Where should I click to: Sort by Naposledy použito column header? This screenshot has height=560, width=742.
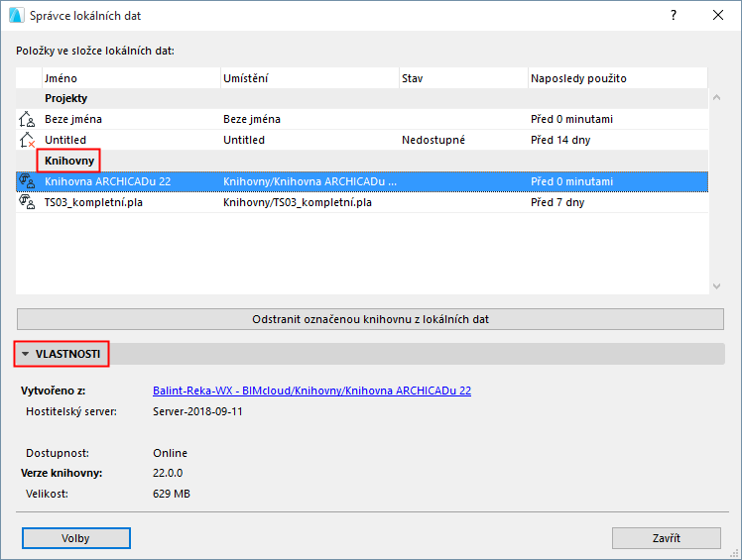coord(618,78)
